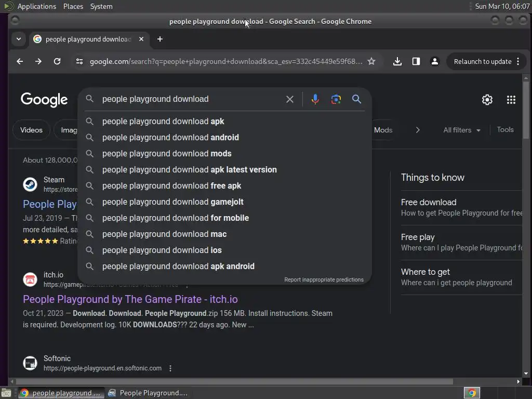This screenshot has width=532, height=399.
Task: Clear the search box with the X
Action: 290,99
